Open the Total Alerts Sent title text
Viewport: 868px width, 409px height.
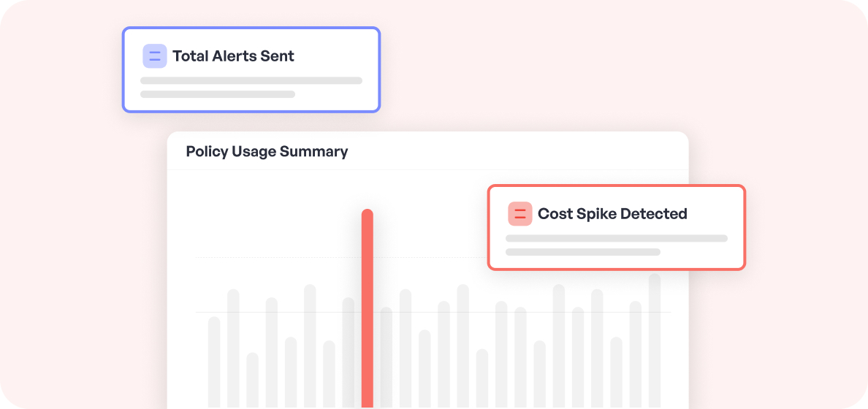pyautogui.click(x=233, y=56)
